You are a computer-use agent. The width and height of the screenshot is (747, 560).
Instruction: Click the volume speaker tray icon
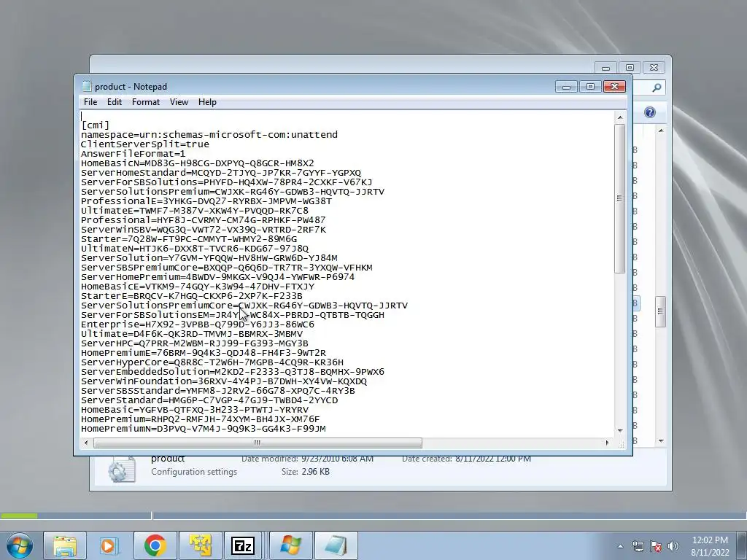(673, 546)
